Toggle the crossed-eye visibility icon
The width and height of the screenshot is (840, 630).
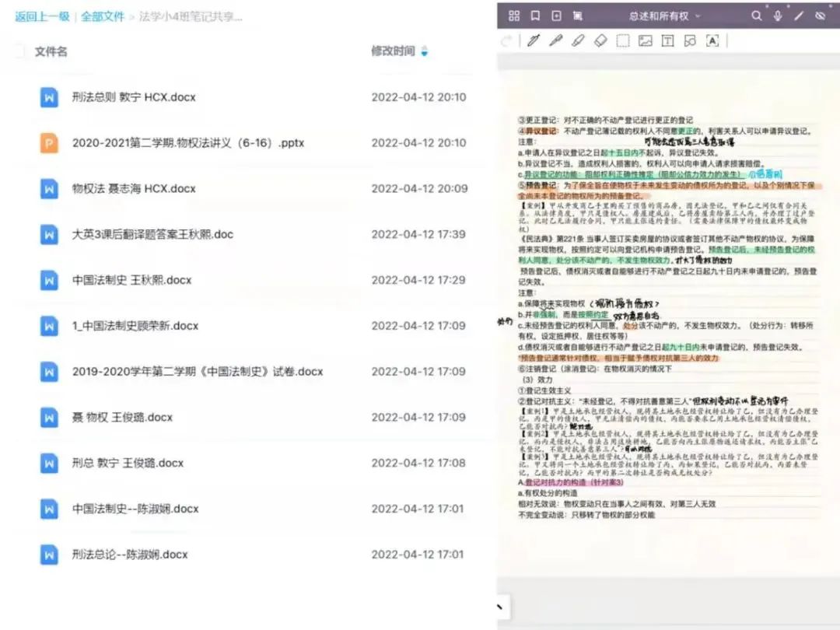820,16
